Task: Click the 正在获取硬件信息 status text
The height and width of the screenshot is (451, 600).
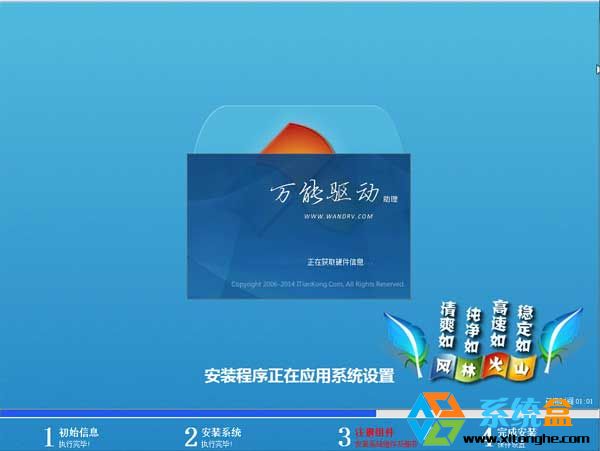Action: point(335,262)
